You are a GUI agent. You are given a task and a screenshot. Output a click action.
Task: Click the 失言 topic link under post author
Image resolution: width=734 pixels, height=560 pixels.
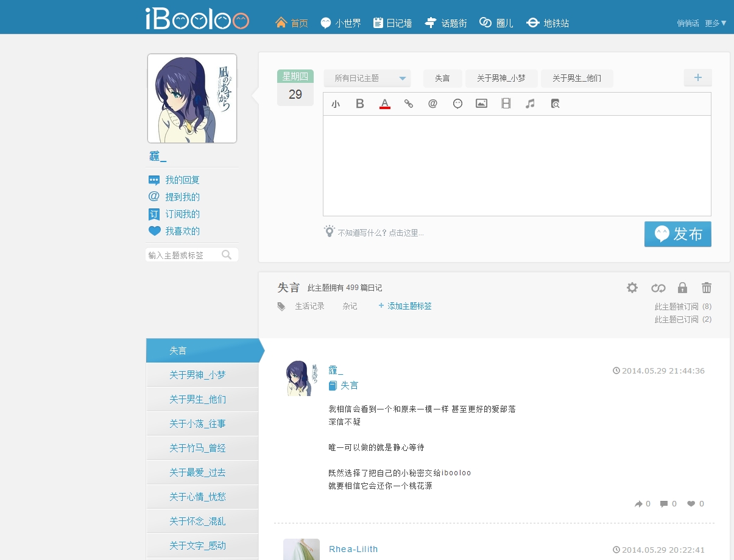(350, 385)
